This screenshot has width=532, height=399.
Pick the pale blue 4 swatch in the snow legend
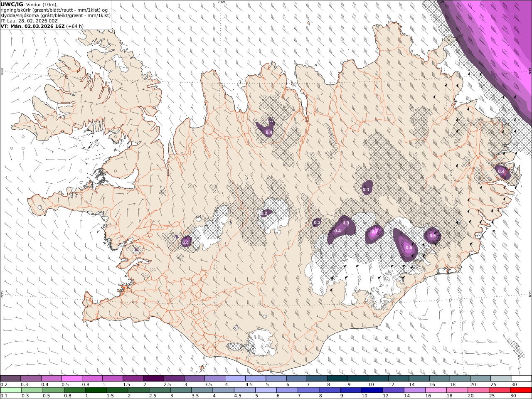click(x=235, y=379)
